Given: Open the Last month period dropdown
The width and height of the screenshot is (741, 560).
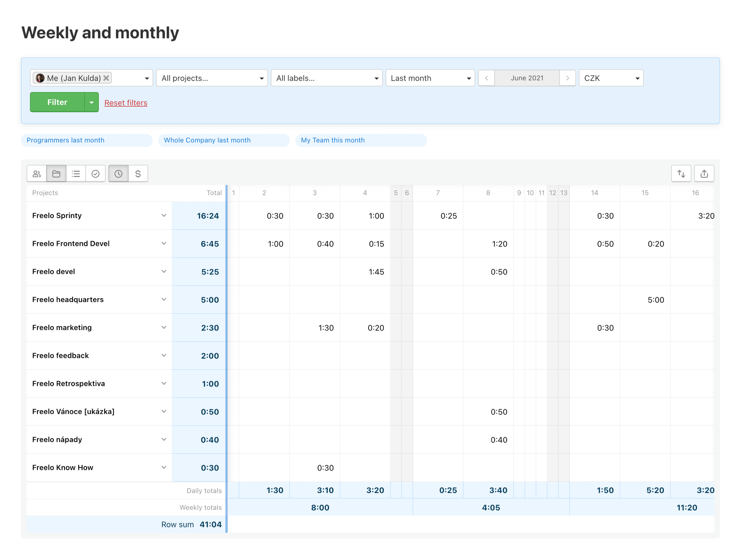Looking at the screenshot, I should coord(430,78).
